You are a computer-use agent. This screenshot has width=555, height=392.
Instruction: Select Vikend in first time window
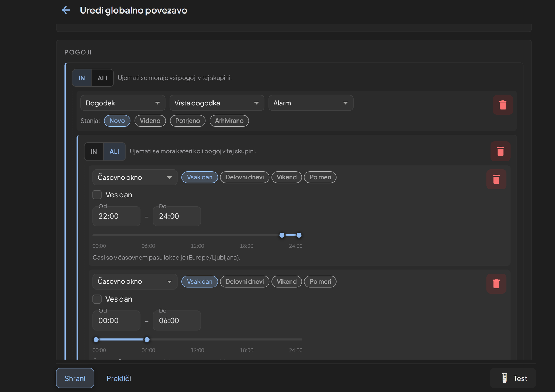tap(287, 177)
